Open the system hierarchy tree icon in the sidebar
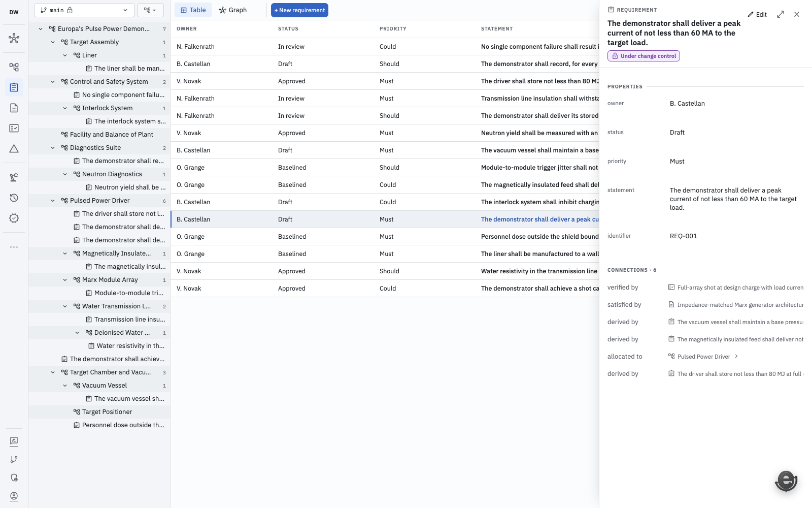 (x=14, y=67)
